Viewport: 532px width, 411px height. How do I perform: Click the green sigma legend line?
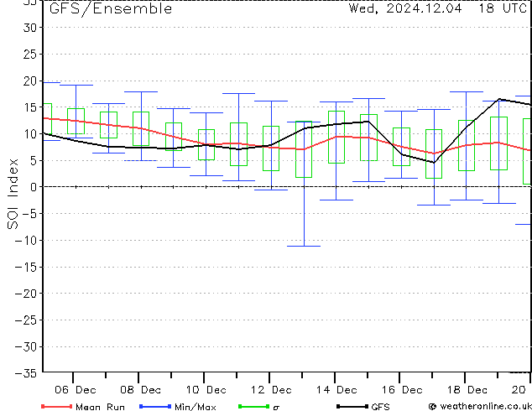tap(253, 406)
